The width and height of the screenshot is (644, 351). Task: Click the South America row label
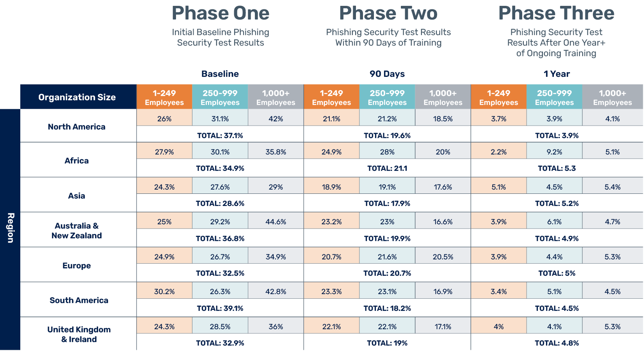(79, 300)
